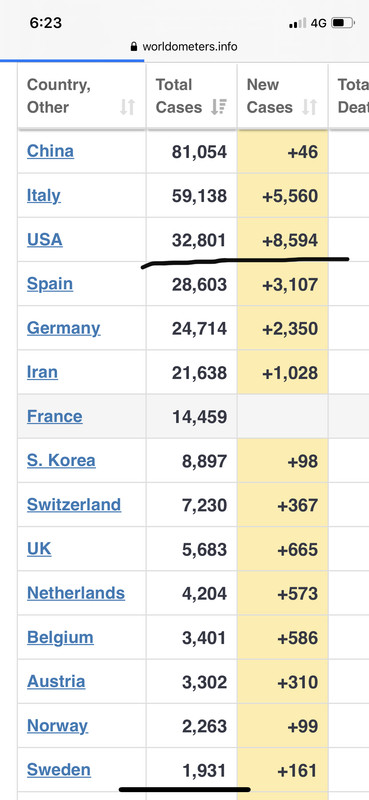369x800 pixels.
Task: Open the Sweden country link
Action: point(59,769)
